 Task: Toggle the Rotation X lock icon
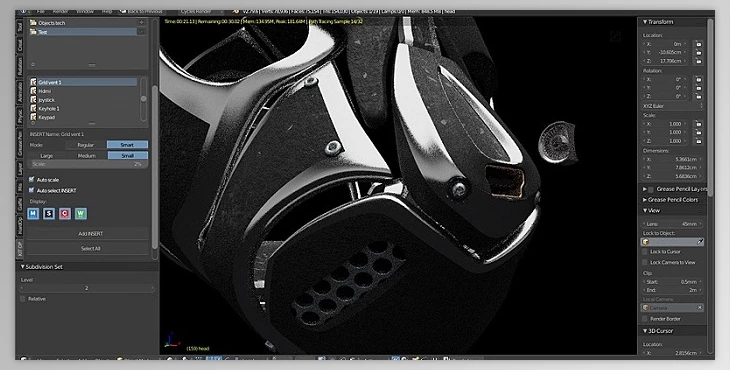(697, 79)
